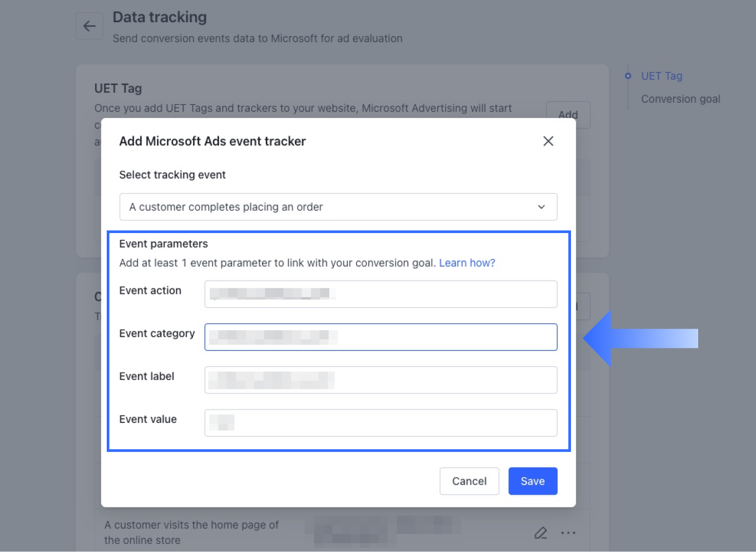Save the event tracker

533,481
